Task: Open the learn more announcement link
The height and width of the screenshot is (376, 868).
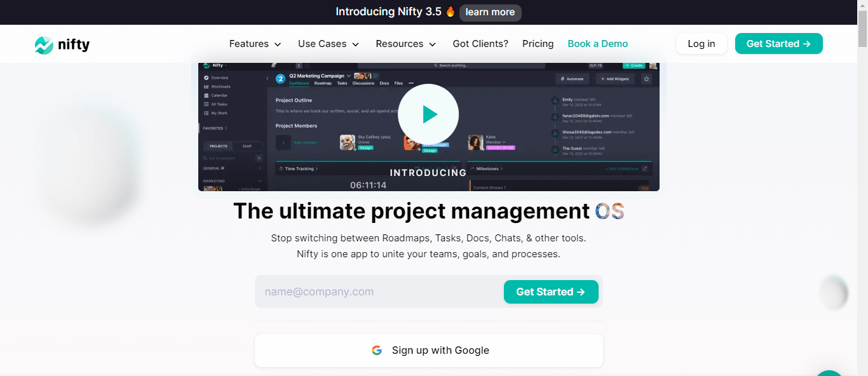Action: coord(490,13)
